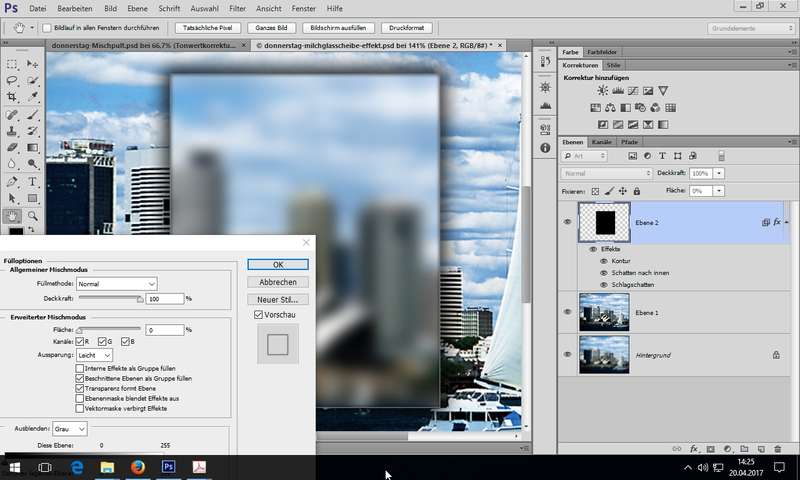The width and height of the screenshot is (800, 480).
Task: Click the Abbrechen button
Action: (x=277, y=282)
